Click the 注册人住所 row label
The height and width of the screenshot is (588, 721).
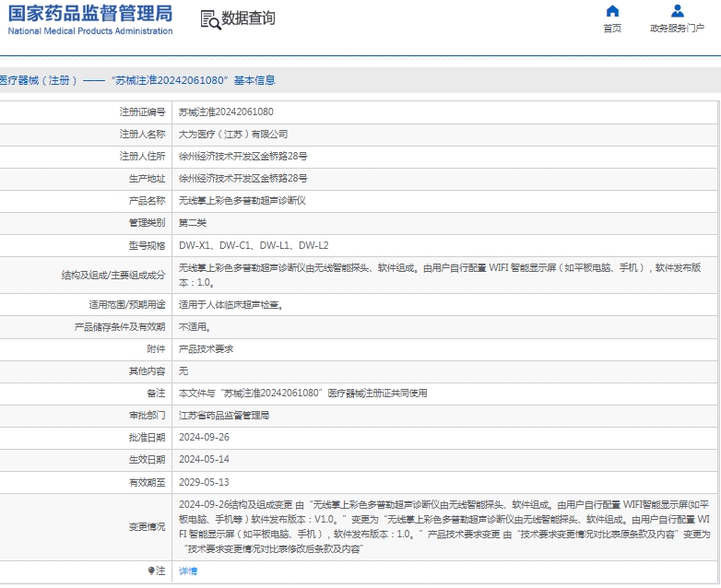point(142,157)
